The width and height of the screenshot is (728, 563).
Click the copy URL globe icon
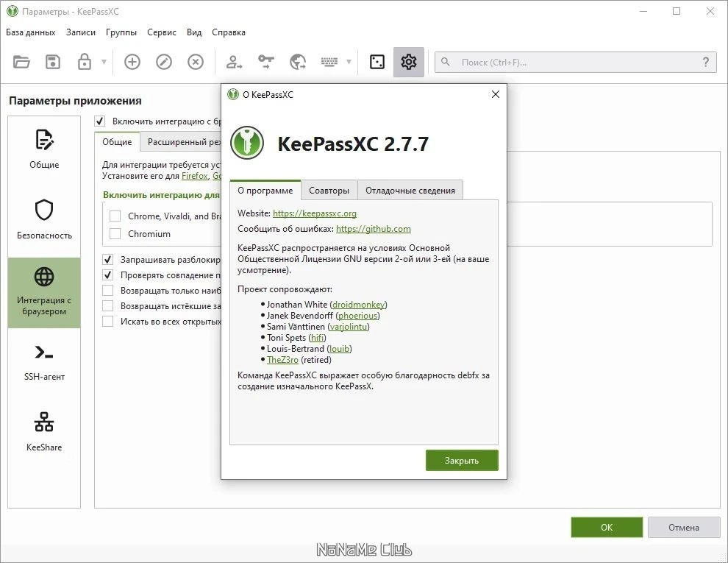[298, 62]
